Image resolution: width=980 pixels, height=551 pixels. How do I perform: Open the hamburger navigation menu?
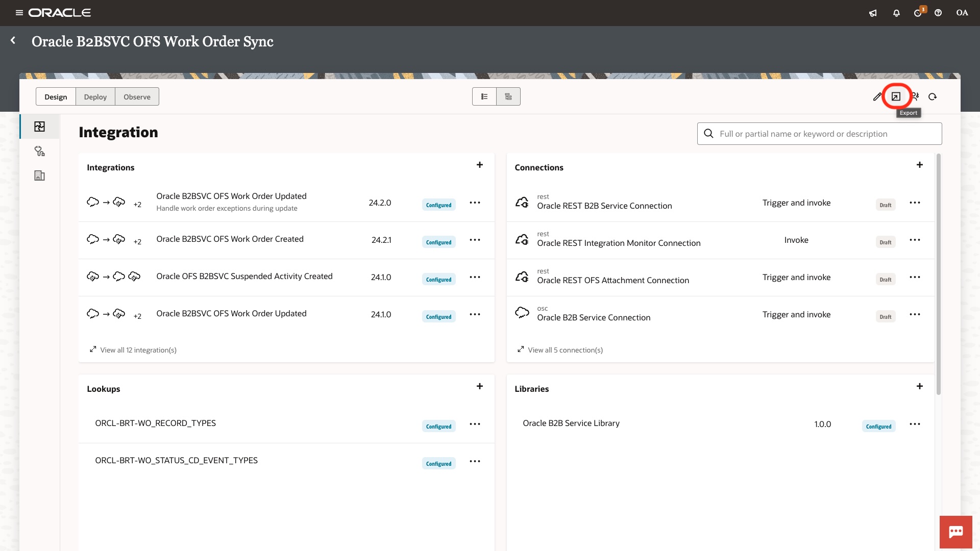coord(19,13)
